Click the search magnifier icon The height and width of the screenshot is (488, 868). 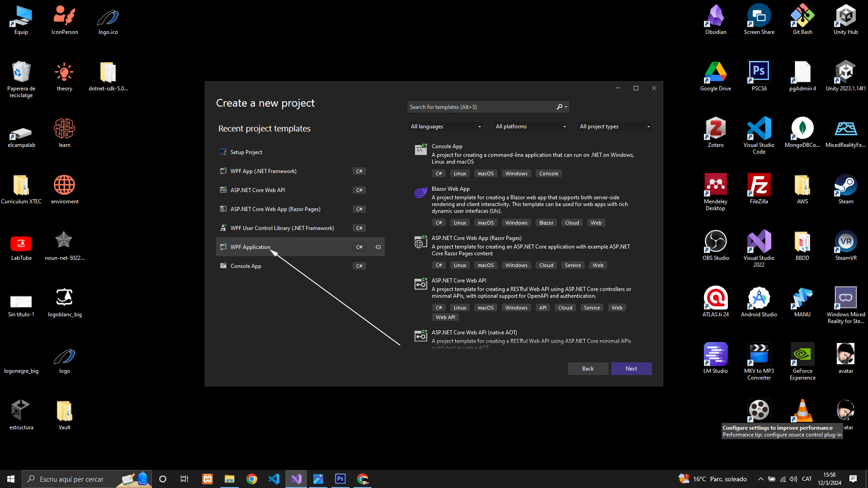click(560, 107)
